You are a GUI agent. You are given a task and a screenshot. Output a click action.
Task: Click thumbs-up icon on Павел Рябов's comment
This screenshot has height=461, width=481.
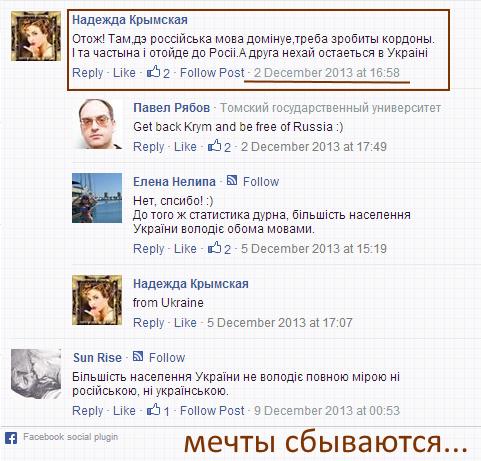click(x=214, y=146)
